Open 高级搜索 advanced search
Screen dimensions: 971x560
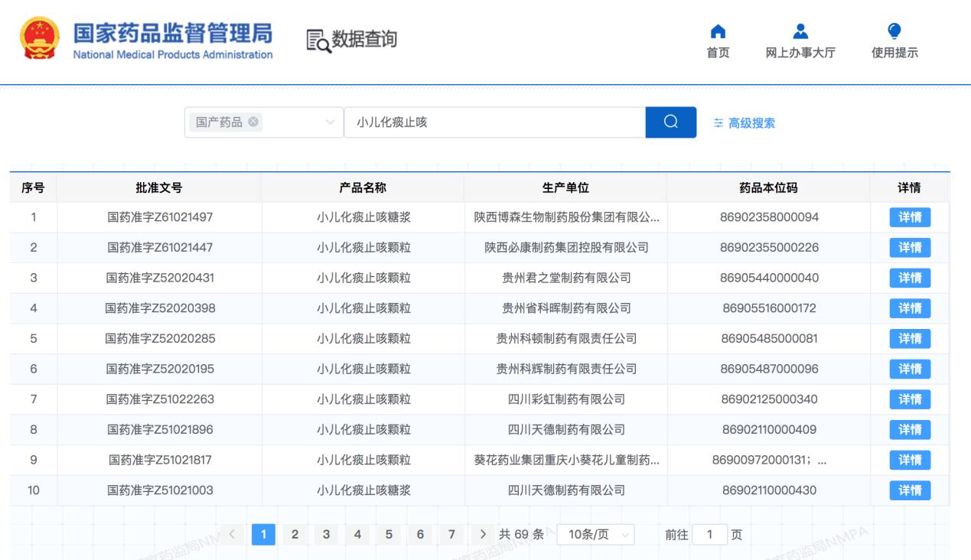(745, 123)
